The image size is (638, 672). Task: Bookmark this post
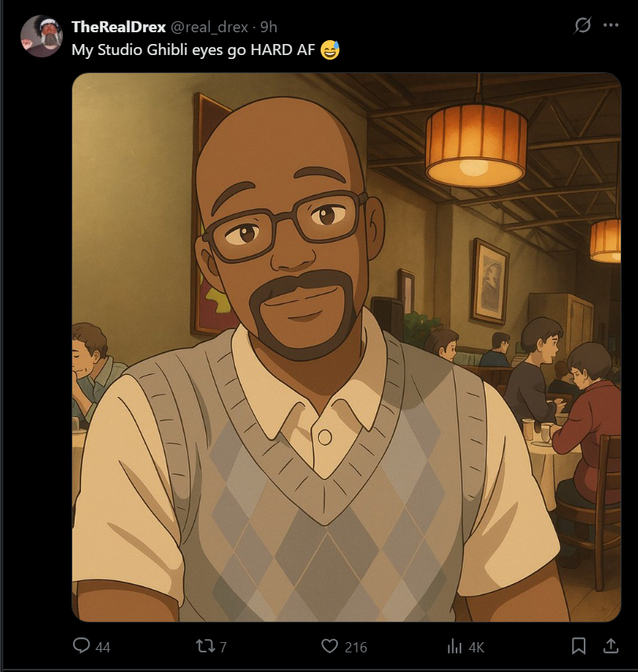click(x=579, y=646)
